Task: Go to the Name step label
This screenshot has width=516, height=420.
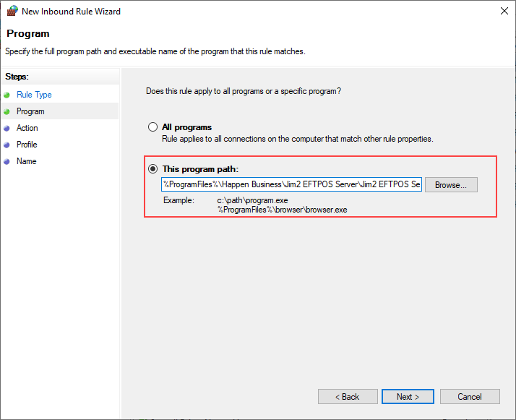Action: click(x=26, y=161)
